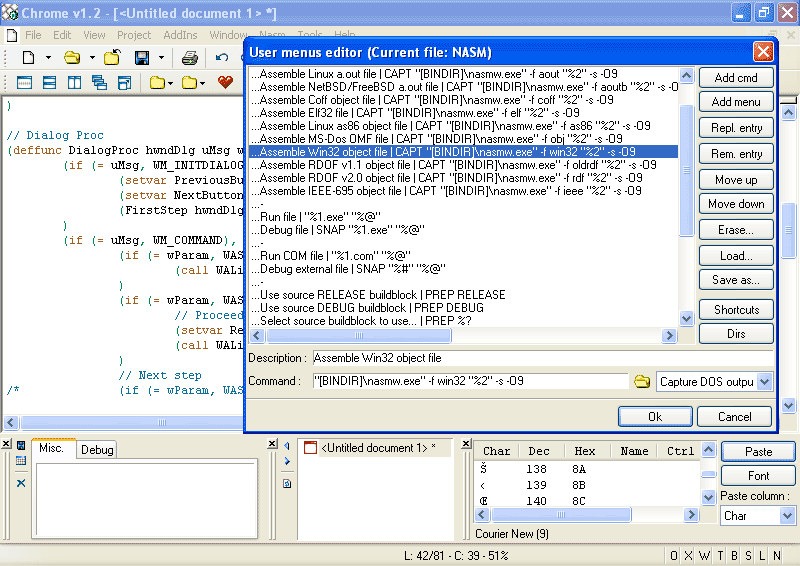Image resolution: width=800 pixels, height=566 pixels.
Task: Open the Capture DOS output dropdown
Action: pyautogui.click(x=764, y=381)
